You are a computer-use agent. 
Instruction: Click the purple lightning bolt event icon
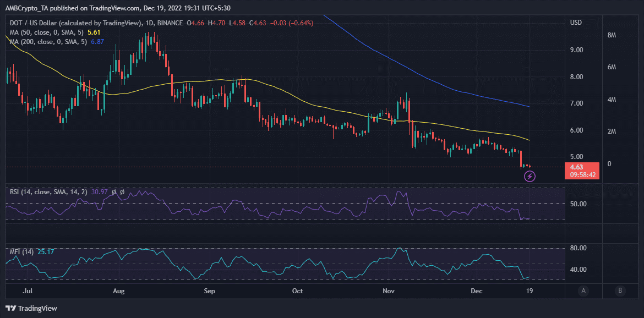coord(530,176)
